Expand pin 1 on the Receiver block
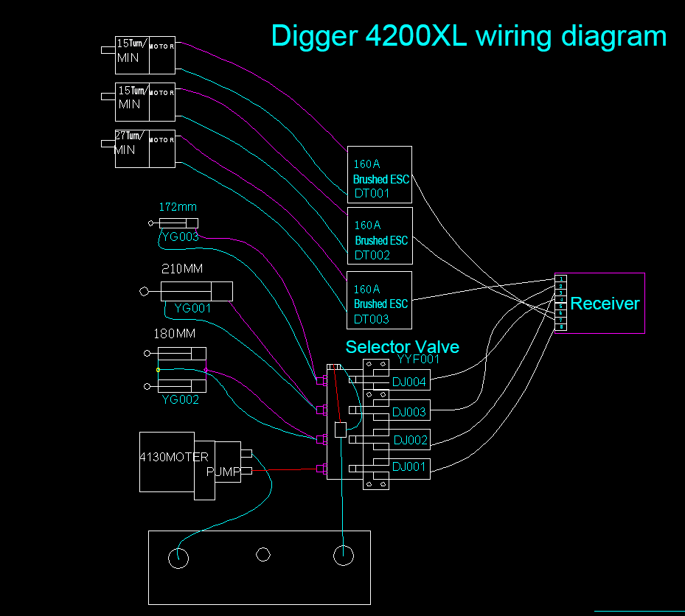685x616 pixels. pos(560,279)
